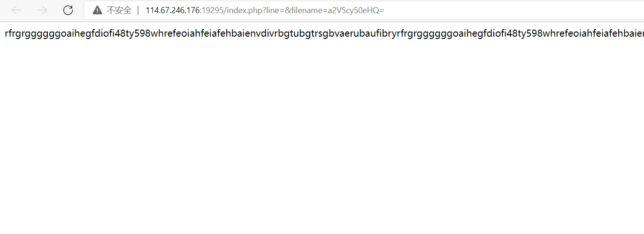Go back with the left arrow icon
The height and width of the screenshot is (234, 644).
point(16,10)
